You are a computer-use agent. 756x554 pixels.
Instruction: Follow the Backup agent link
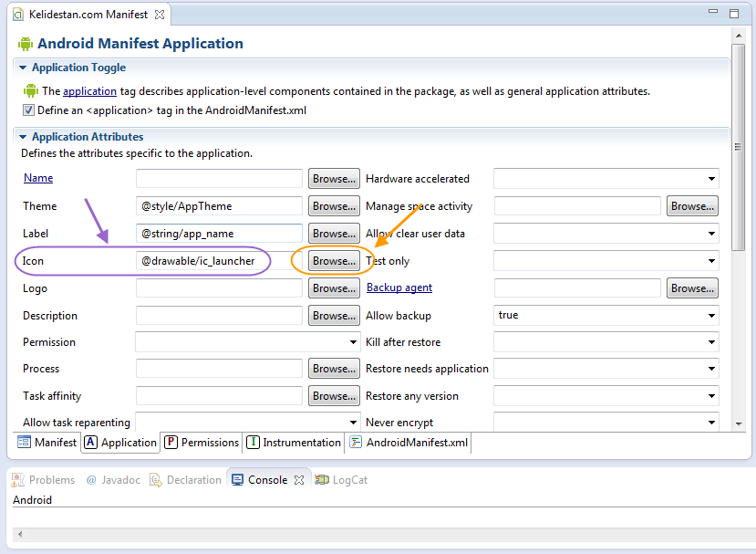coord(399,287)
